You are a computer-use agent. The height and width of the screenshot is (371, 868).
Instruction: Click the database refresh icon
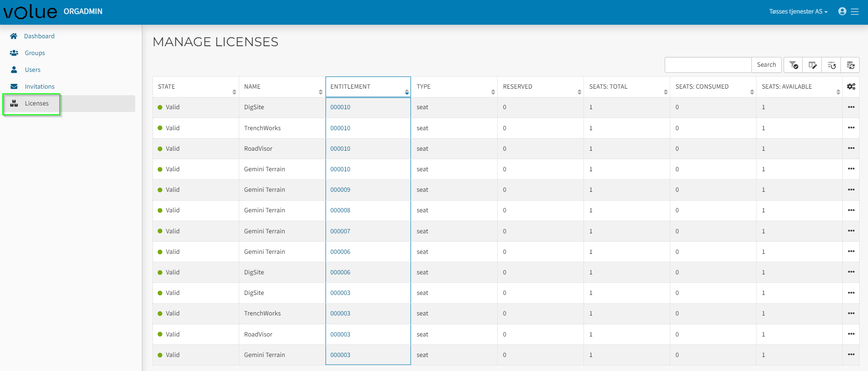pyautogui.click(x=850, y=65)
